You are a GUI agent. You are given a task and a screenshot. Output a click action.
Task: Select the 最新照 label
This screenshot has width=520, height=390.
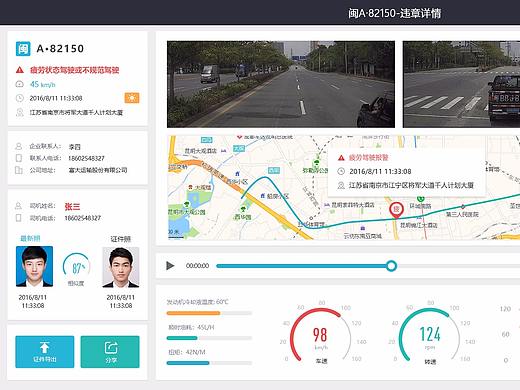[30, 238]
